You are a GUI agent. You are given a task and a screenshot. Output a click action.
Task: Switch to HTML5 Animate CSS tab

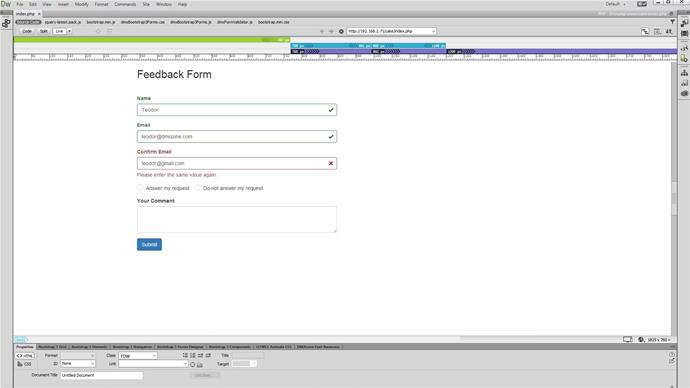click(273, 347)
